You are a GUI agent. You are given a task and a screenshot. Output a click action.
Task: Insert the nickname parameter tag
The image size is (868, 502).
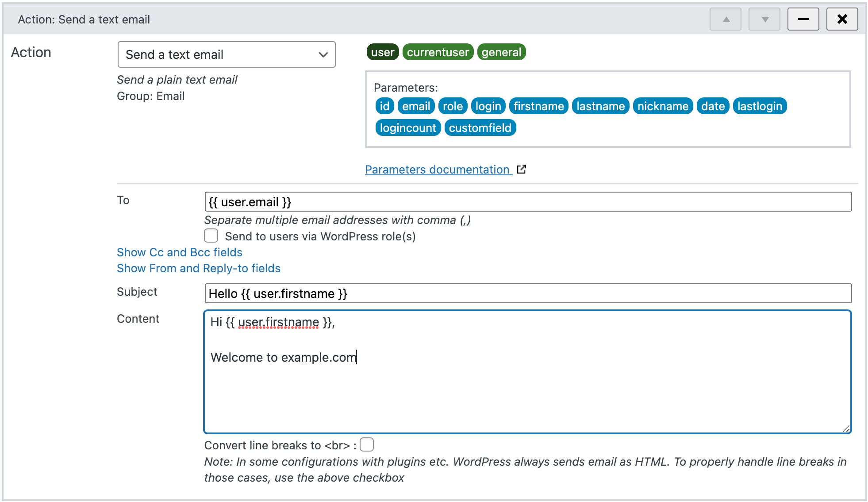663,106
